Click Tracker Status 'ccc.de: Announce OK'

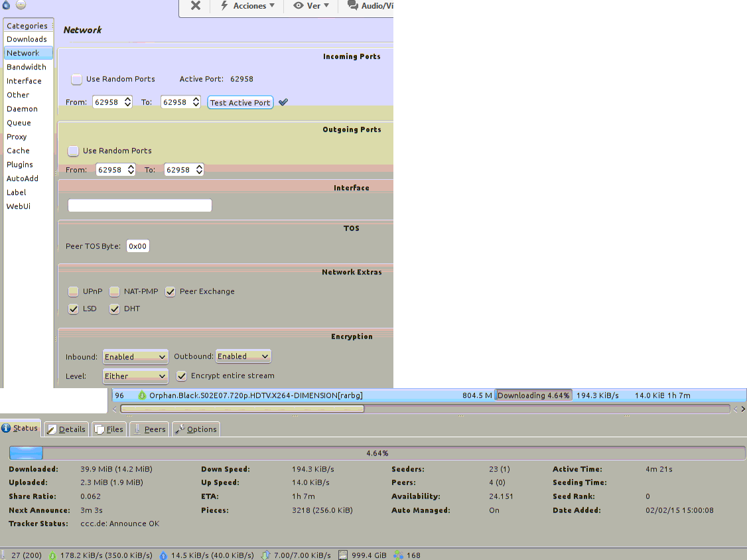tap(119, 524)
